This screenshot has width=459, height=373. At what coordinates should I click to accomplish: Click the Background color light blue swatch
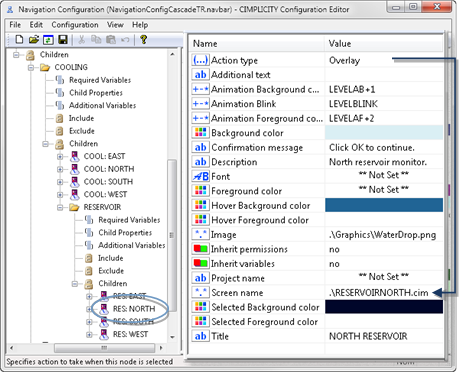384,133
